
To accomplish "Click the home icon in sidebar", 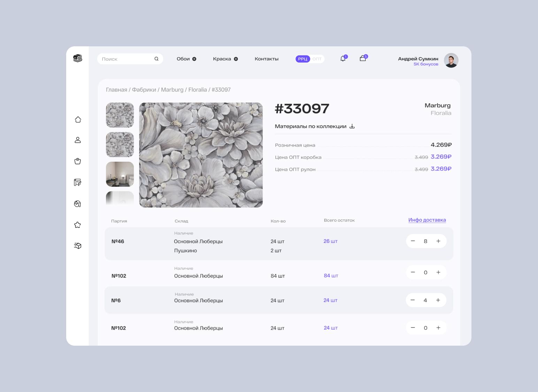I will click(78, 120).
